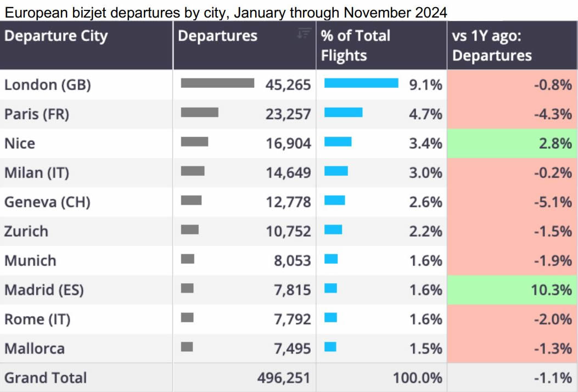This screenshot has height=392, width=578.
Task: Click the sort icon in Departures header
Action: 304,33
